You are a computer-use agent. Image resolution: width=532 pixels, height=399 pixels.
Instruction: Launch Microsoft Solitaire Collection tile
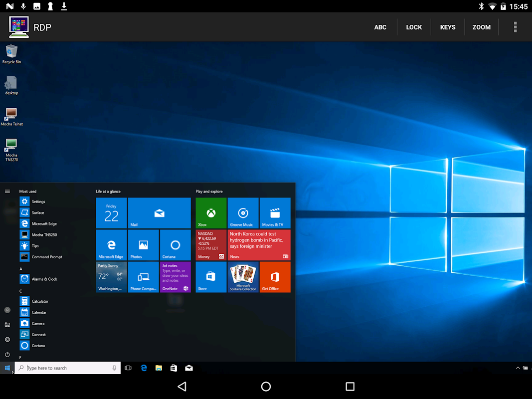coord(243,277)
